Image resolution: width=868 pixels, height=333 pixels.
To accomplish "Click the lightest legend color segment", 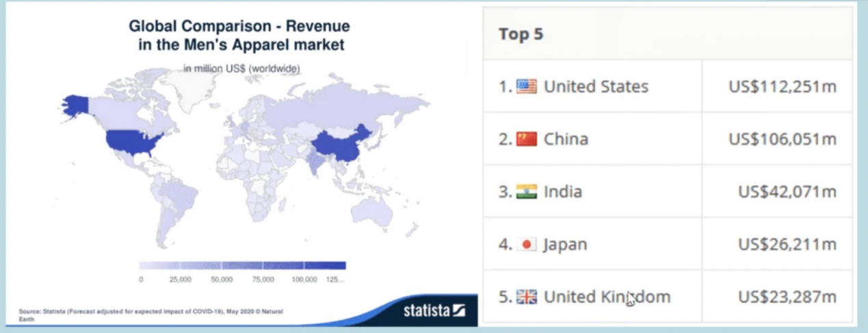I will click(159, 265).
